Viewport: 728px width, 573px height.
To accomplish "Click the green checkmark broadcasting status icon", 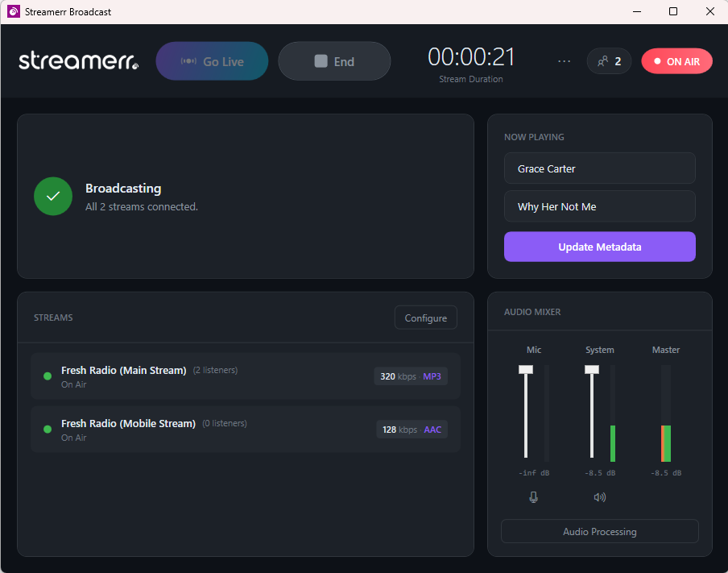I will click(53, 196).
